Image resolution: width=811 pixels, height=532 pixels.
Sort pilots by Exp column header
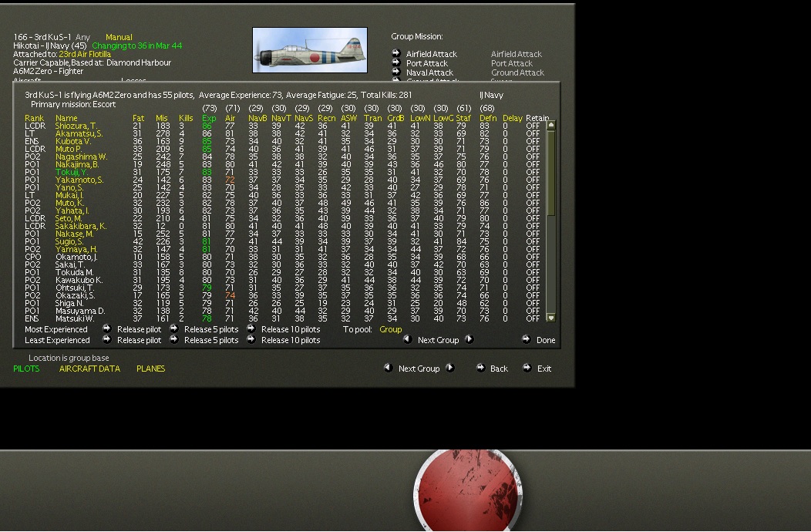[x=209, y=118]
